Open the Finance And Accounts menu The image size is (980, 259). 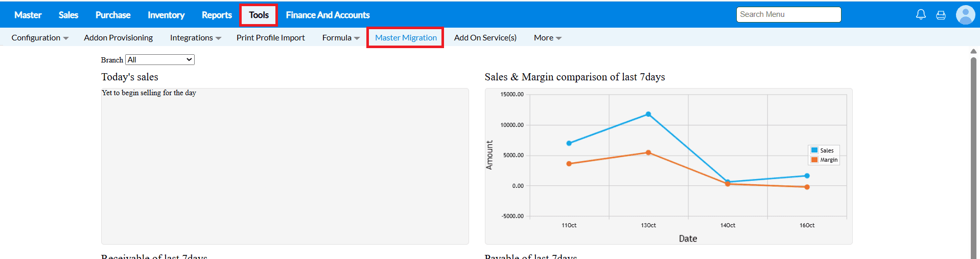tap(328, 15)
